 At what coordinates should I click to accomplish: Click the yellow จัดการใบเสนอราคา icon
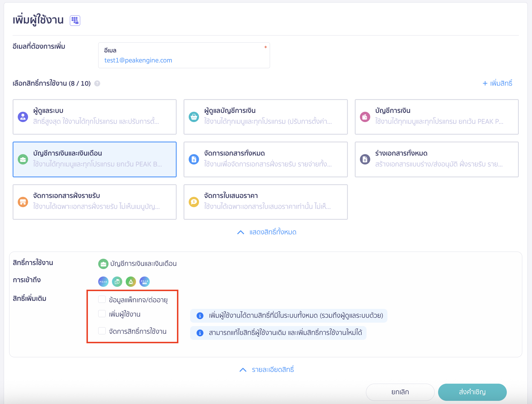[194, 202]
